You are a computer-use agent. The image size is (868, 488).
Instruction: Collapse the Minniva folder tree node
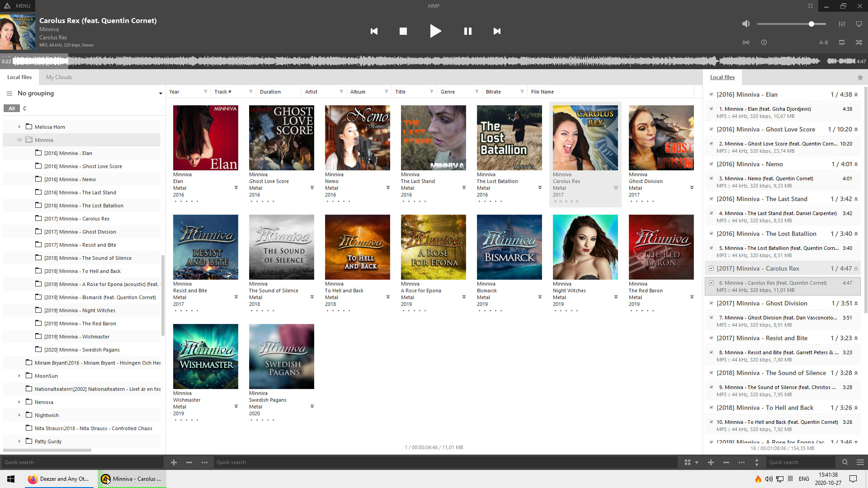tap(19, 140)
